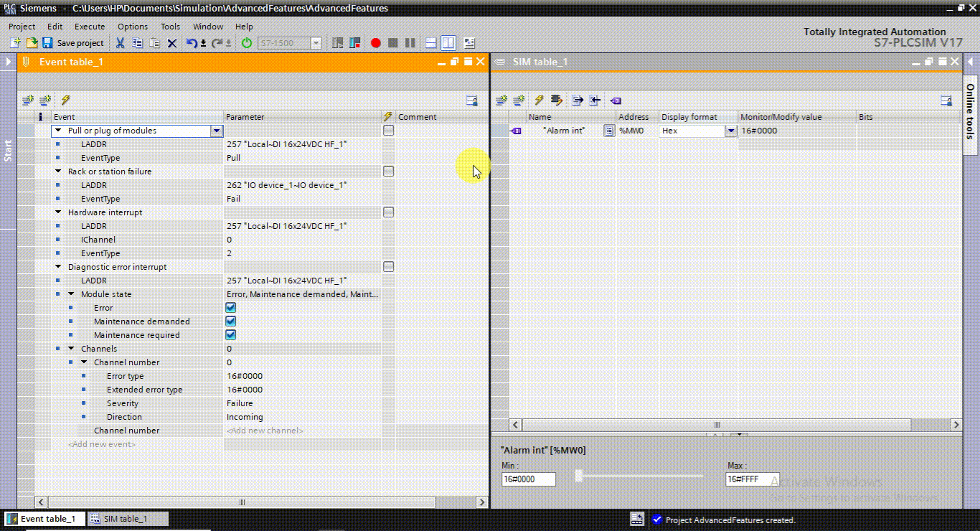Click the automatic table fill icon

tap(557, 100)
